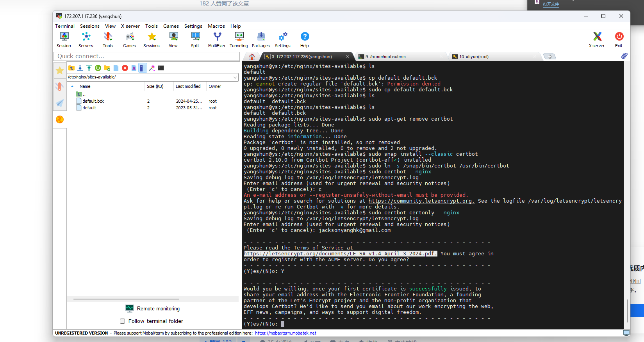Click the MultiExec toolbar icon

coord(217,40)
